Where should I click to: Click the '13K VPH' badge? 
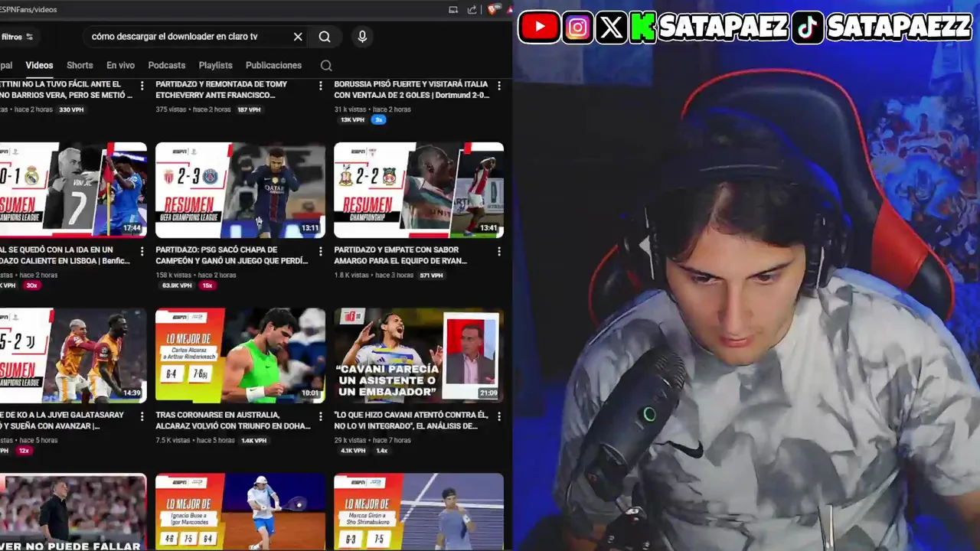pyautogui.click(x=352, y=120)
